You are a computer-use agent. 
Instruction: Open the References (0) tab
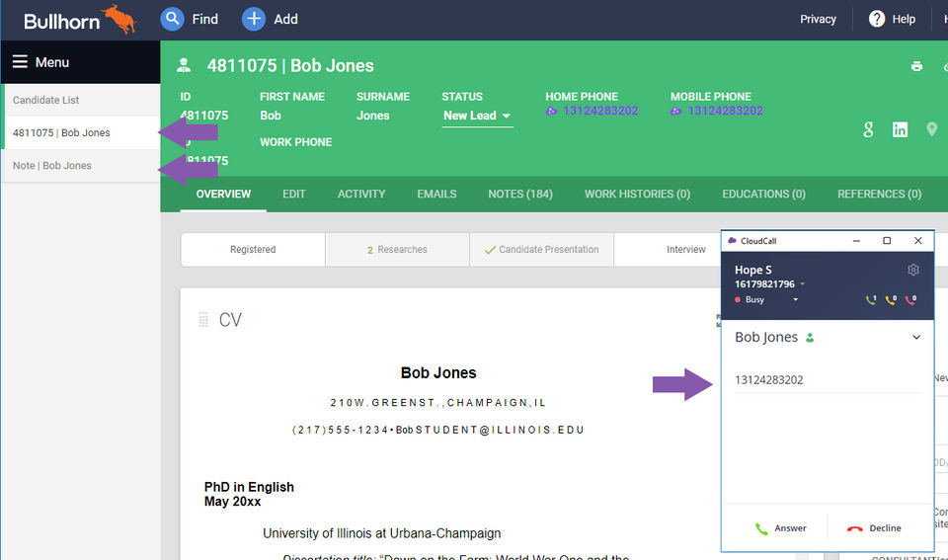[x=879, y=194]
